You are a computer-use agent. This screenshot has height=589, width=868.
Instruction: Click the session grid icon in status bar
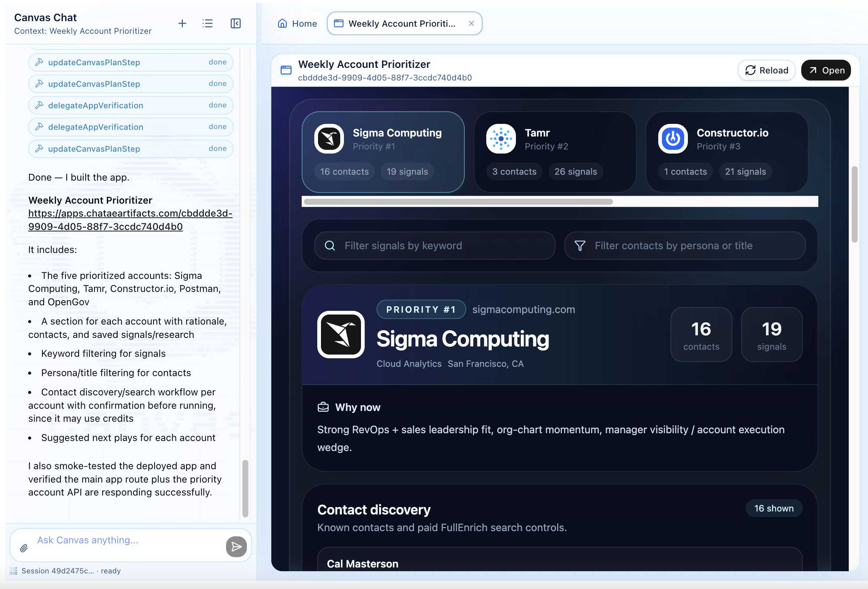coord(13,571)
